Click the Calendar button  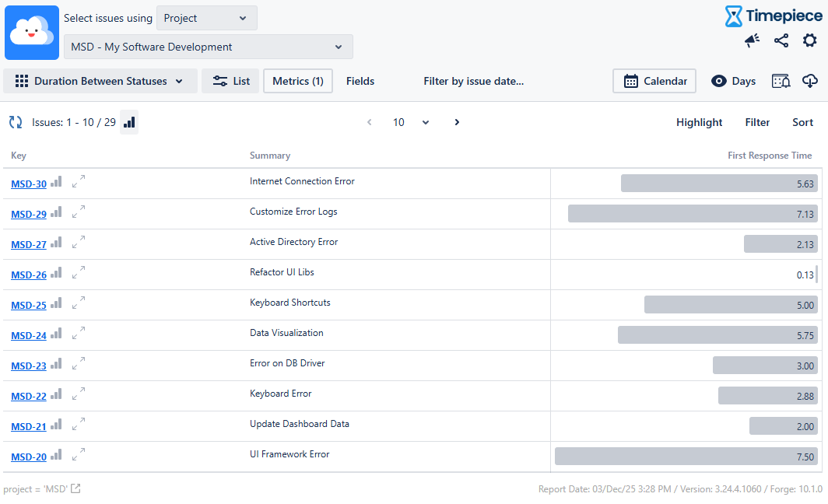[654, 81]
